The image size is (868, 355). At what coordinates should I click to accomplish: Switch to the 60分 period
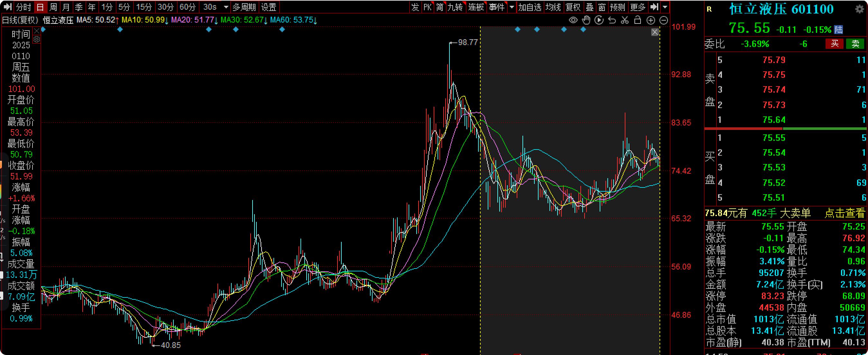coord(188,7)
